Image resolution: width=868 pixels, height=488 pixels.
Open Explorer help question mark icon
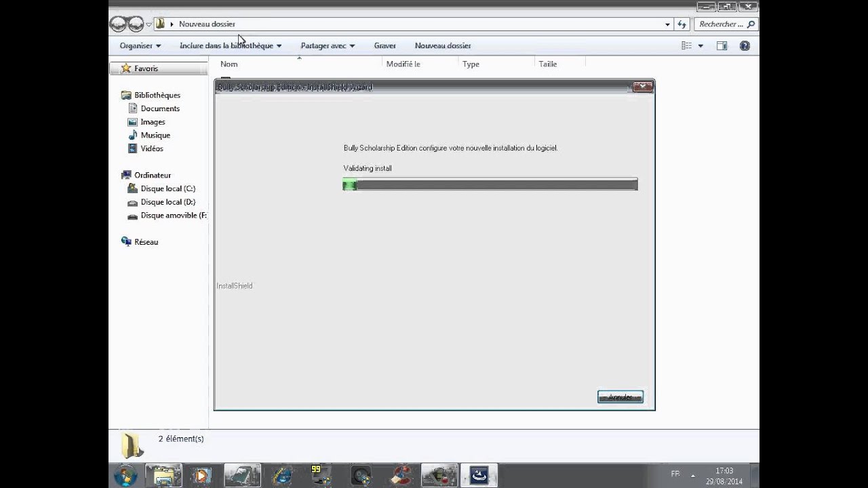click(x=745, y=45)
